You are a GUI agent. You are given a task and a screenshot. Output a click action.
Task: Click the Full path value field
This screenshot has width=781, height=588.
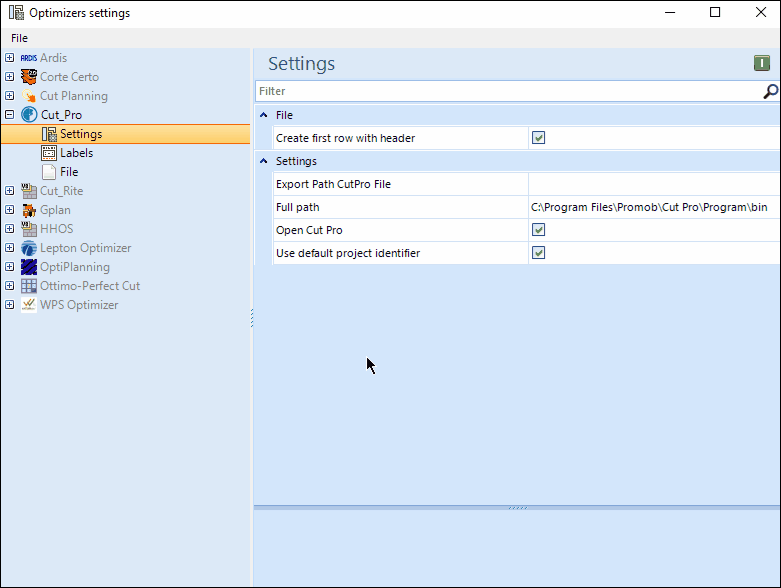pyautogui.click(x=654, y=207)
